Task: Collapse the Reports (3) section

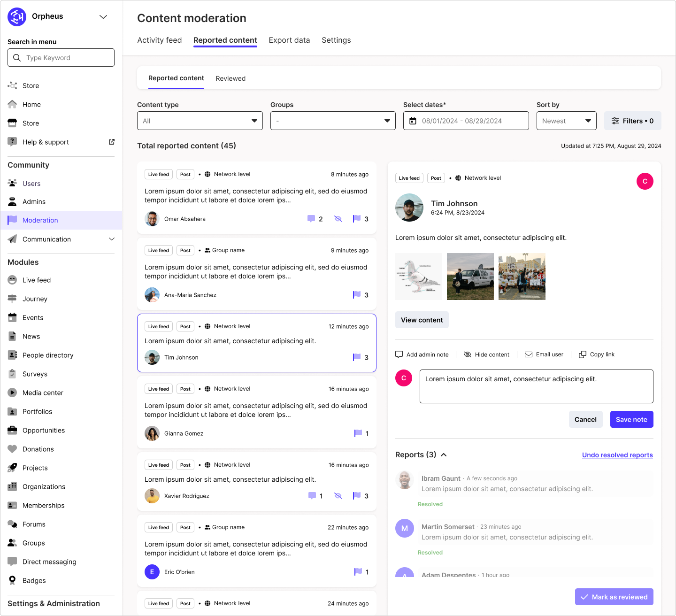Action: 444,455
